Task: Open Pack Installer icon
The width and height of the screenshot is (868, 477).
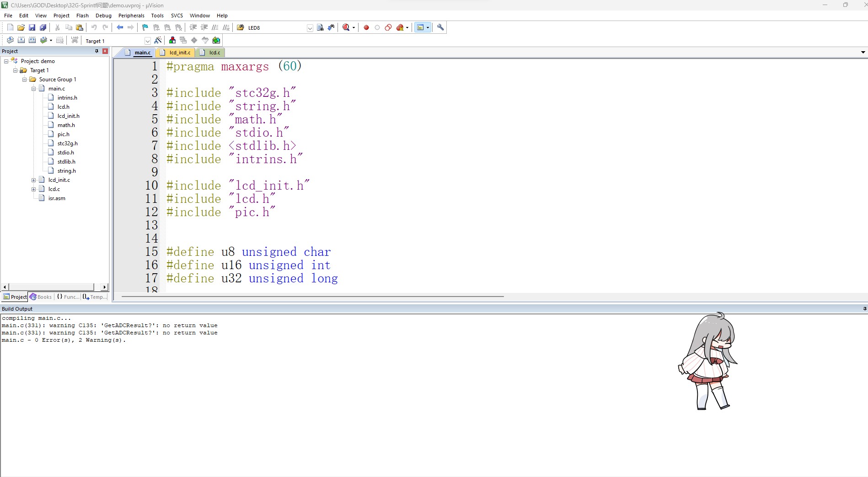Action: pos(216,40)
